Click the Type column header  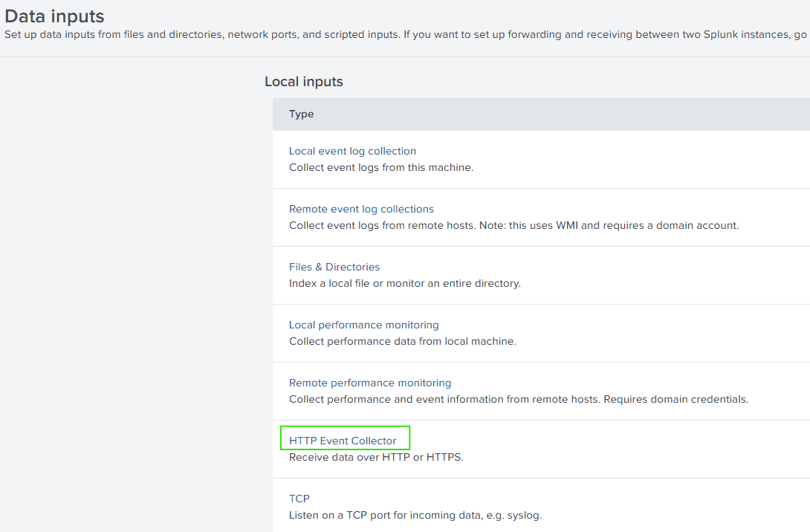tap(301, 114)
